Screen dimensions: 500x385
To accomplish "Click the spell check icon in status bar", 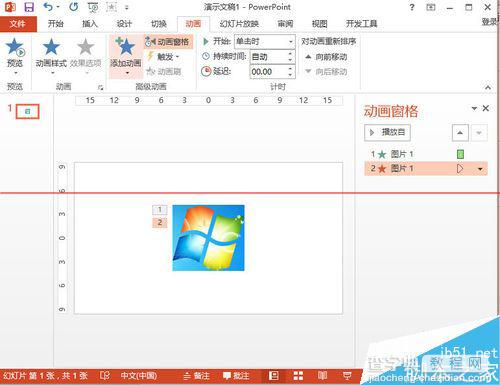I will pos(105,376).
